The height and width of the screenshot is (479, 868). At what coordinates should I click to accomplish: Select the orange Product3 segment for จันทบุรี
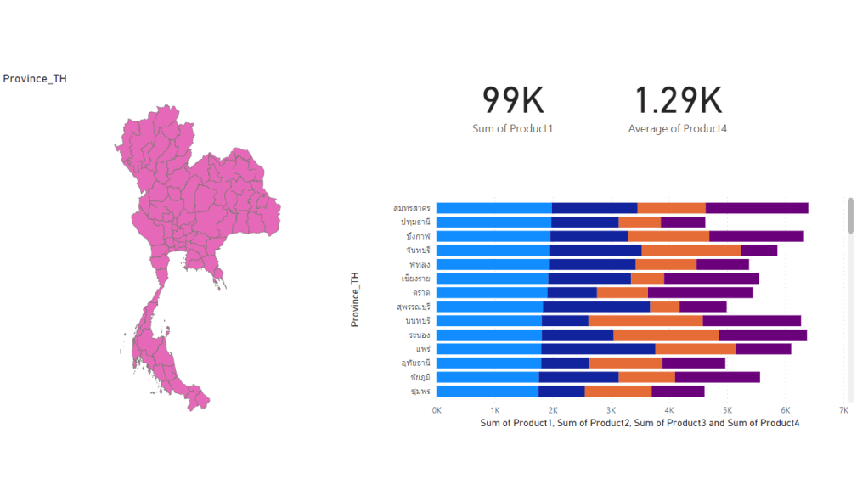click(690, 251)
